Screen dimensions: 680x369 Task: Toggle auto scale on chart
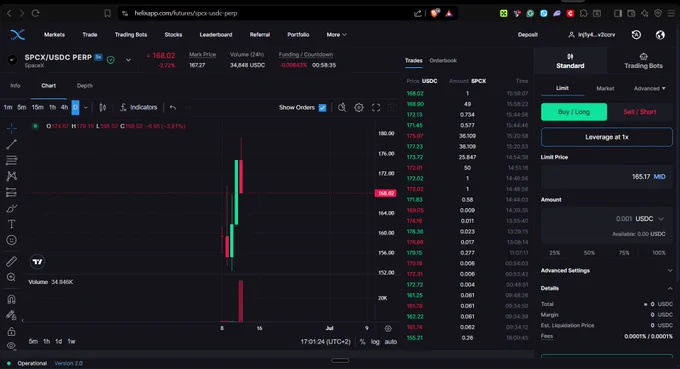point(391,342)
